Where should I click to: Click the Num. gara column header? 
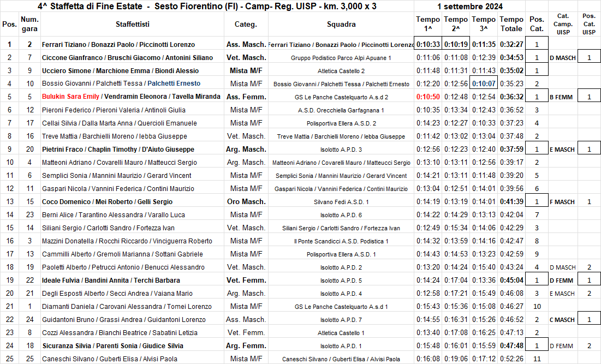click(29, 25)
